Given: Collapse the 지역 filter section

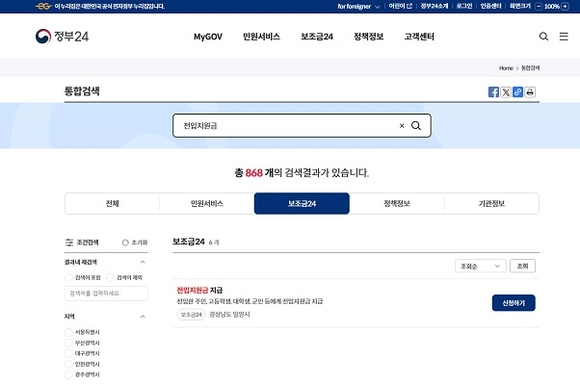Looking at the screenshot, I should [x=143, y=316].
